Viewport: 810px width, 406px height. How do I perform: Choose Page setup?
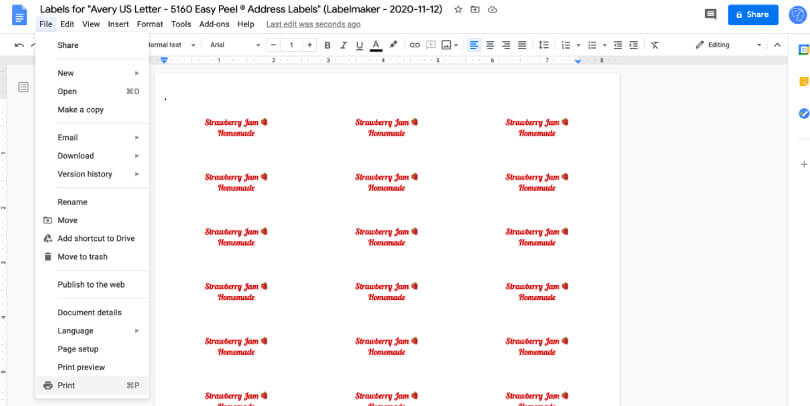point(92,349)
